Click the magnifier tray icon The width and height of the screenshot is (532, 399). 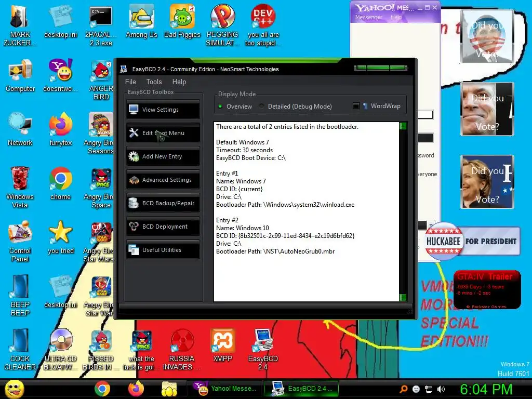coord(403,389)
